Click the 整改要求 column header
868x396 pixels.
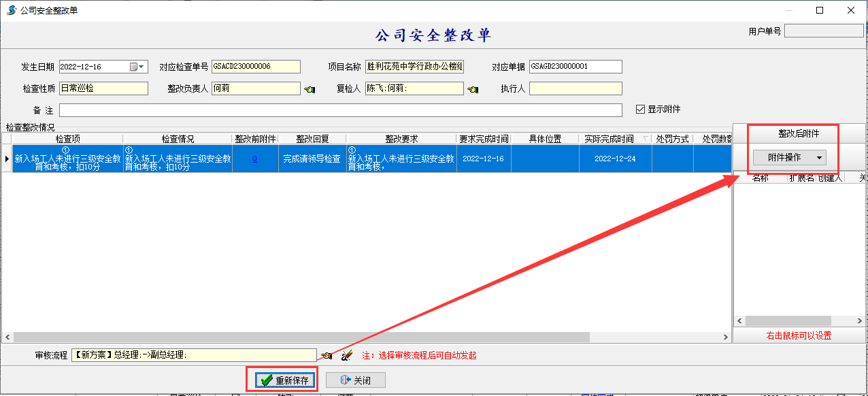pos(401,139)
